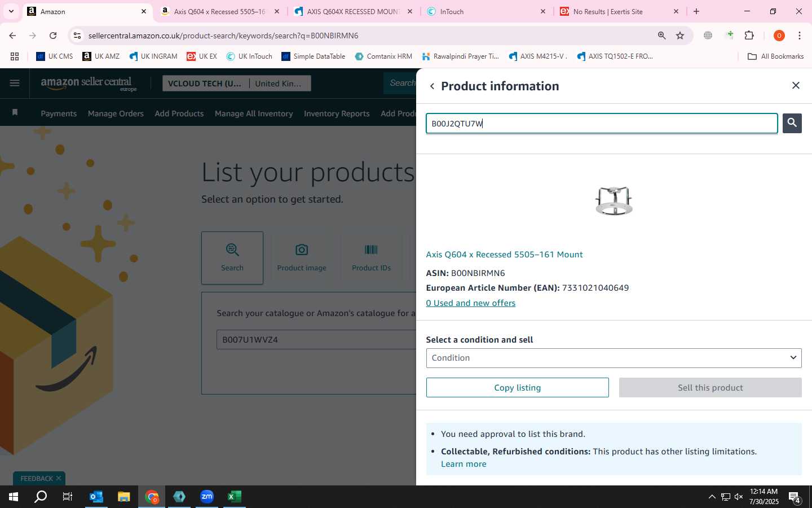
Task: Open the Comtanix HRM bookmark
Action: [383, 56]
